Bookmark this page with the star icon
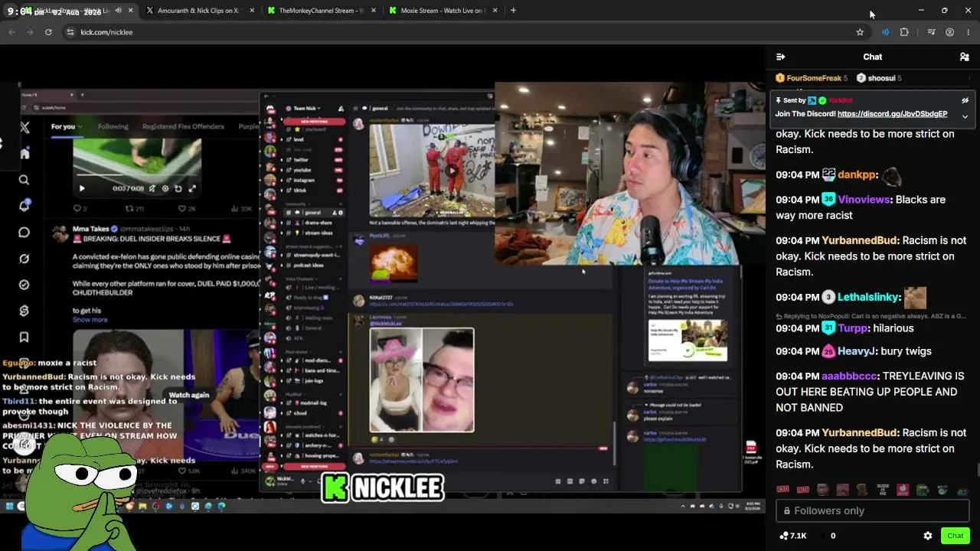This screenshot has height=551, width=980. (x=860, y=32)
